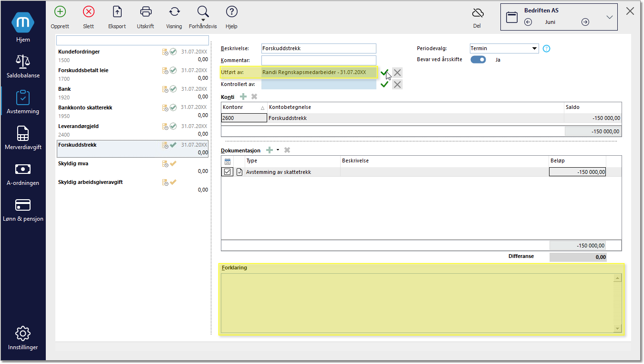
Task: Click status checkmark on Skyldig mva row
Action: (x=173, y=163)
